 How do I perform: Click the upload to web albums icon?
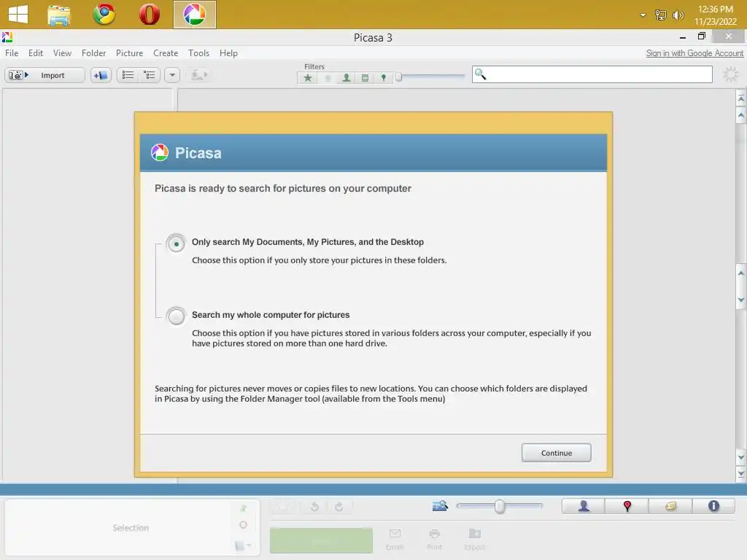[x=199, y=75]
